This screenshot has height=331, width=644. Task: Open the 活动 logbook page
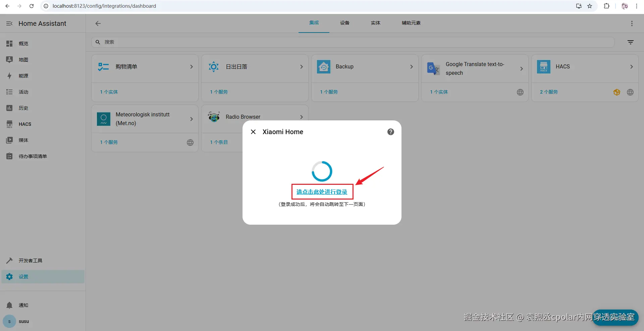coord(43,92)
